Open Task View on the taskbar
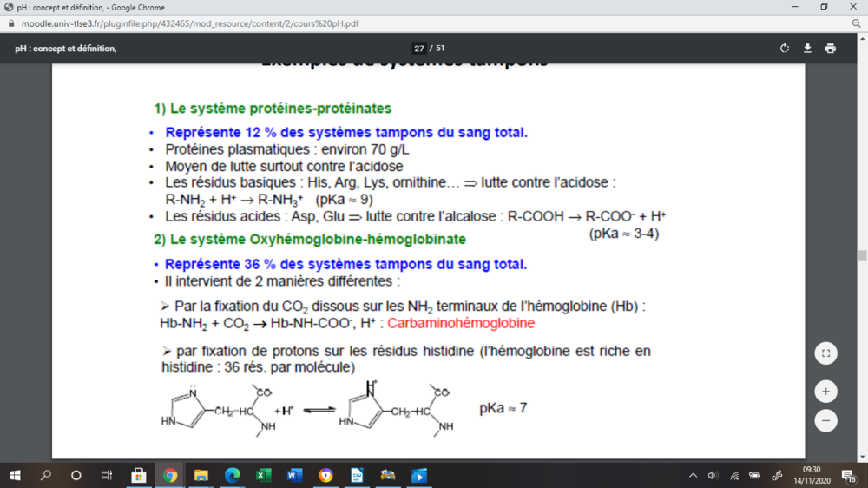The image size is (868, 488). pyautogui.click(x=107, y=475)
